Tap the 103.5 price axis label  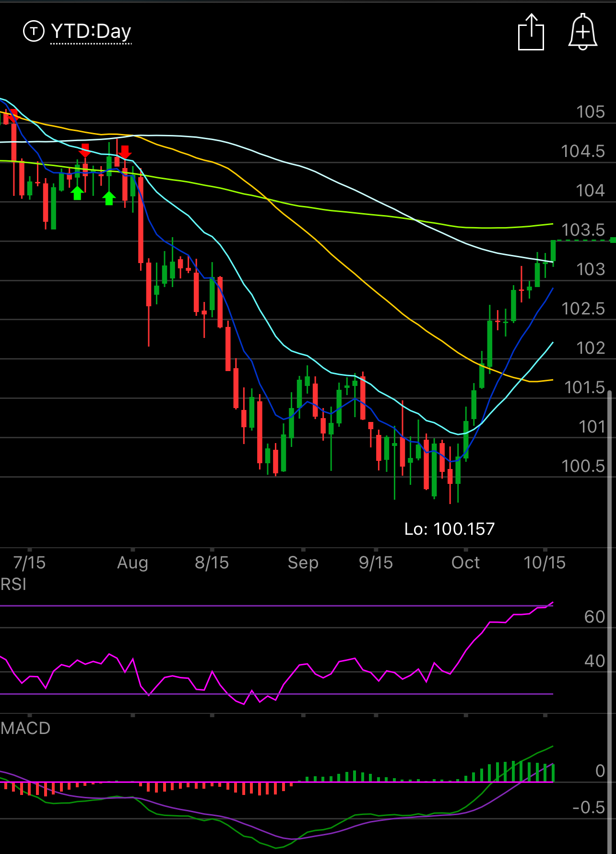point(583,230)
